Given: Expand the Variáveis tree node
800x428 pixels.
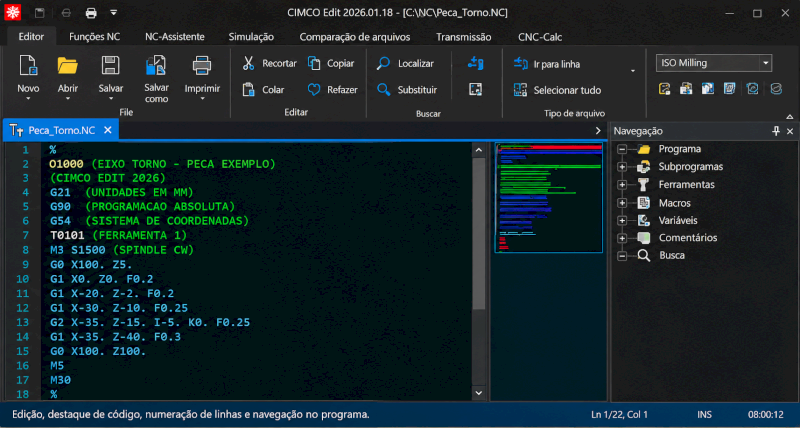Looking at the screenshot, I should pyautogui.click(x=621, y=220).
